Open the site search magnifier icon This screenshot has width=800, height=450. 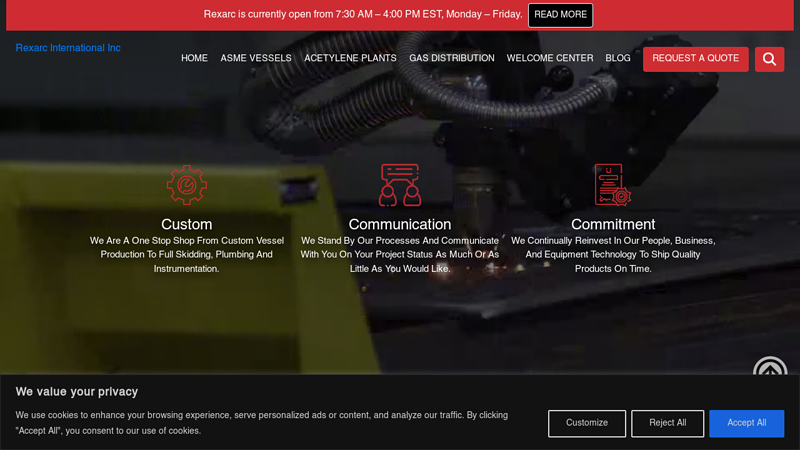(769, 59)
